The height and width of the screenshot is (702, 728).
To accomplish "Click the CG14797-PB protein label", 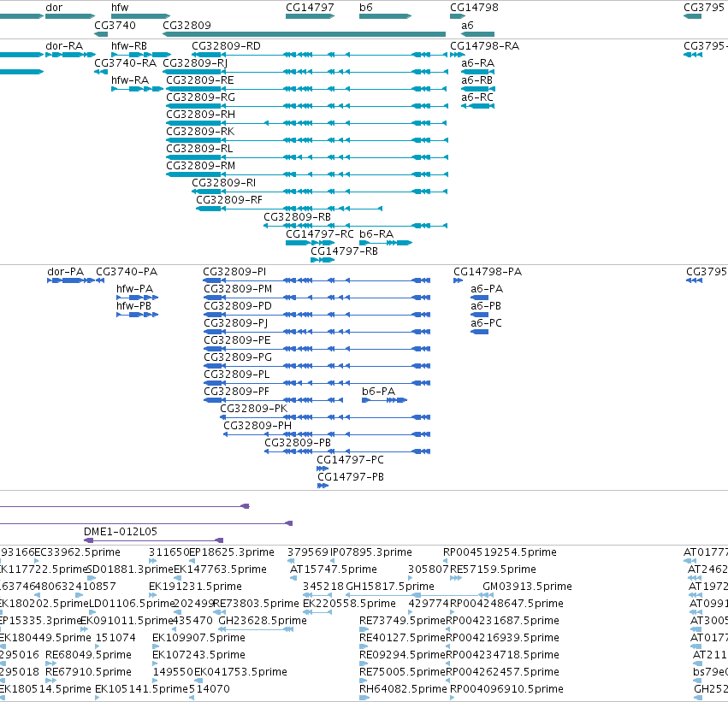I will [x=351, y=477].
